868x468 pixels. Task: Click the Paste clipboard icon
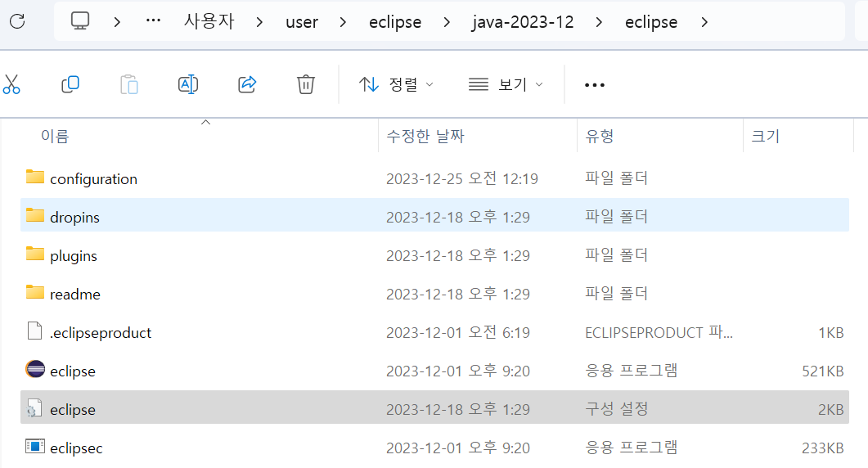point(129,84)
